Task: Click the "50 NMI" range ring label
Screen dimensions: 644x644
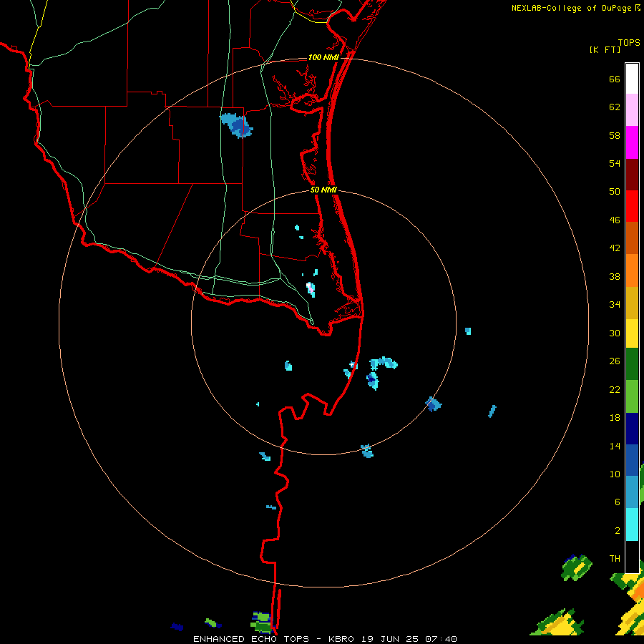Action: click(323, 190)
